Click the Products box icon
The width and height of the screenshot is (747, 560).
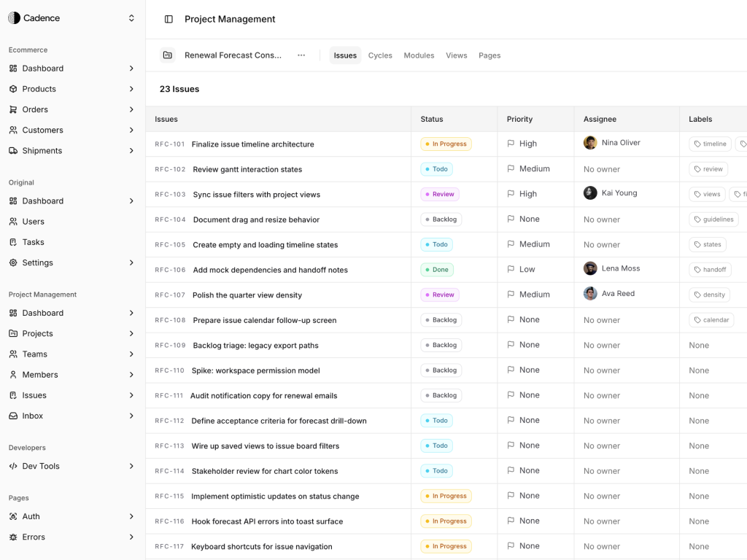tap(13, 89)
